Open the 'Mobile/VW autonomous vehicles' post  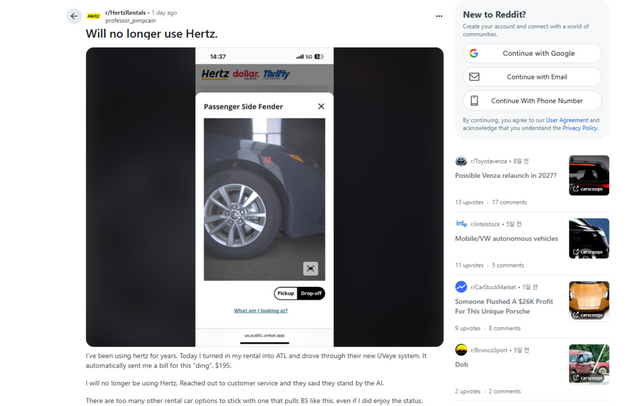click(x=507, y=239)
